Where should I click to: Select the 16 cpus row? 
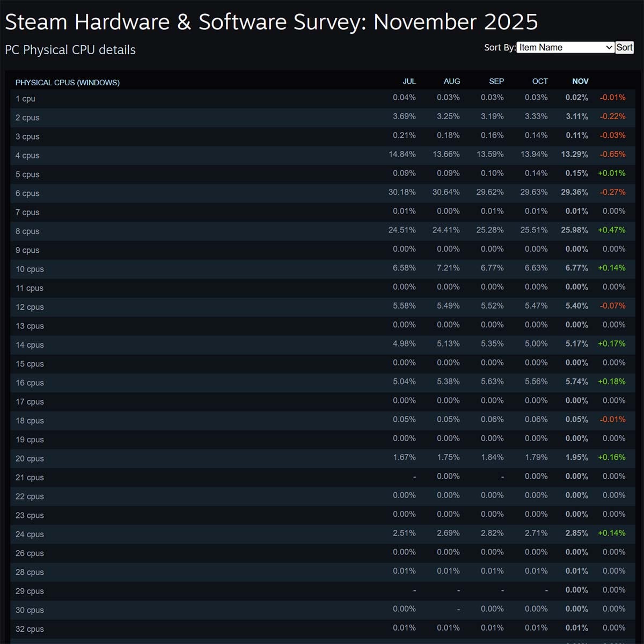[30, 383]
